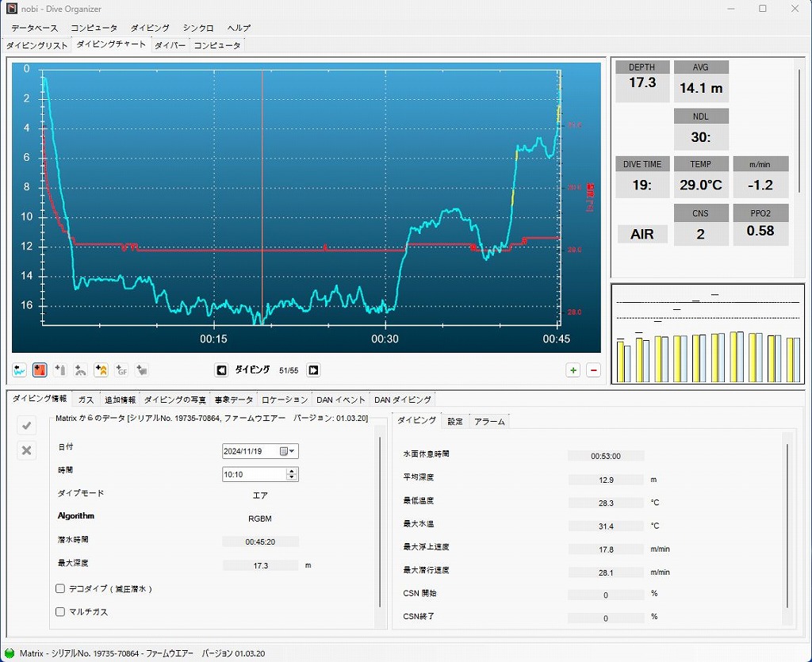Click the cancel X button
Image resolution: width=812 pixels, height=662 pixels.
pyautogui.click(x=26, y=451)
